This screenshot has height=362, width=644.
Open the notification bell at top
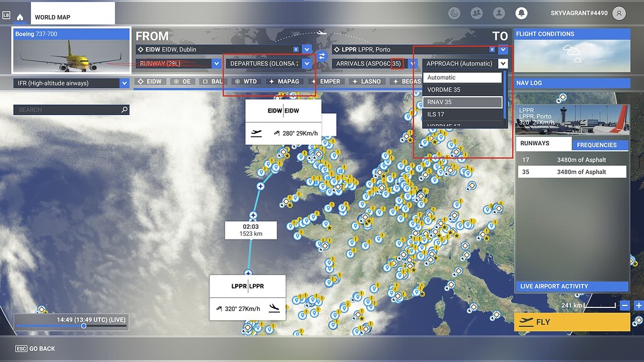(x=522, y=13)
